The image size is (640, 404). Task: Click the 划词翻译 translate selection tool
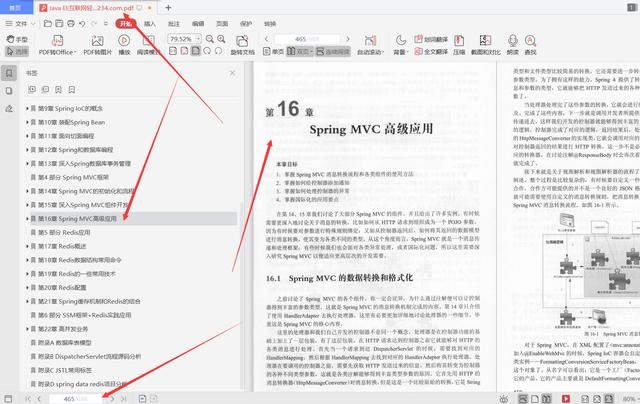[431, 39]
